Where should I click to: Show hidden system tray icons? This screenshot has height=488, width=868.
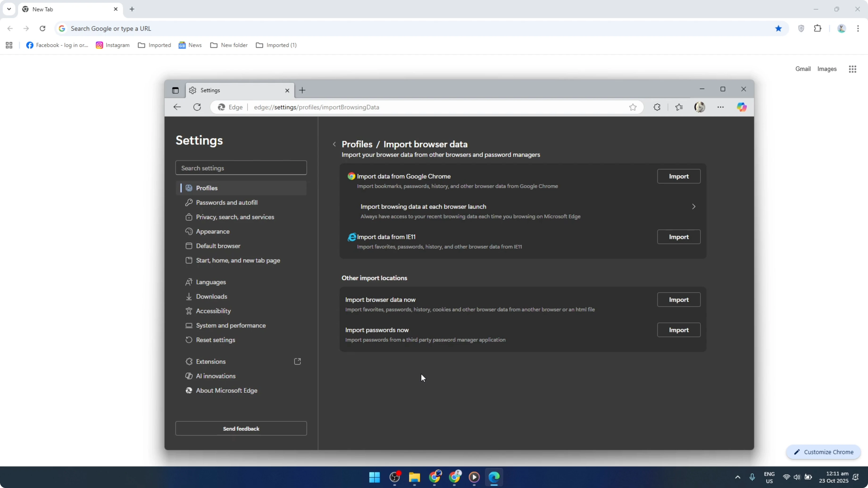[x=738, y=477]
